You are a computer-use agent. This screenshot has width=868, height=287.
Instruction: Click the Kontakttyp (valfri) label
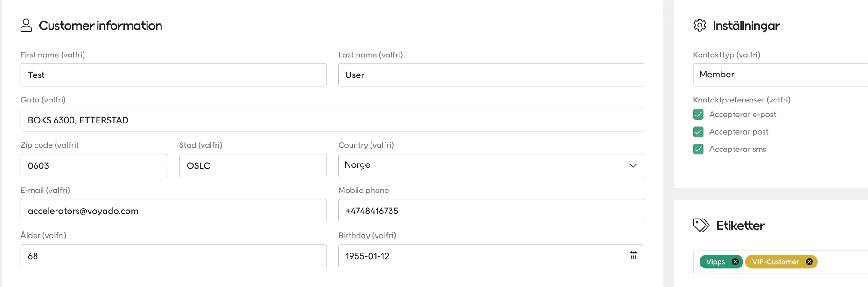[727, 55]
